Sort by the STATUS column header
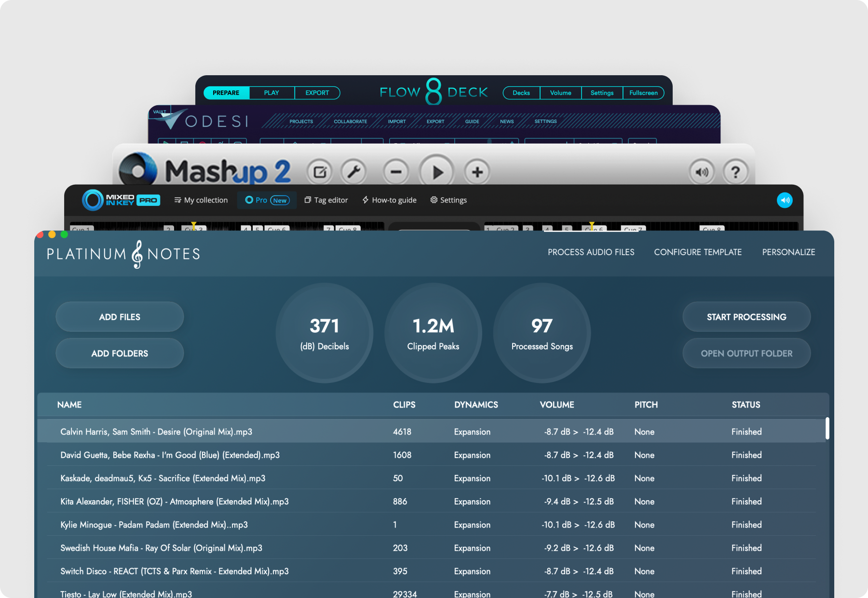The width and height of the screenshot is (868, 598). tap(746, 405)
